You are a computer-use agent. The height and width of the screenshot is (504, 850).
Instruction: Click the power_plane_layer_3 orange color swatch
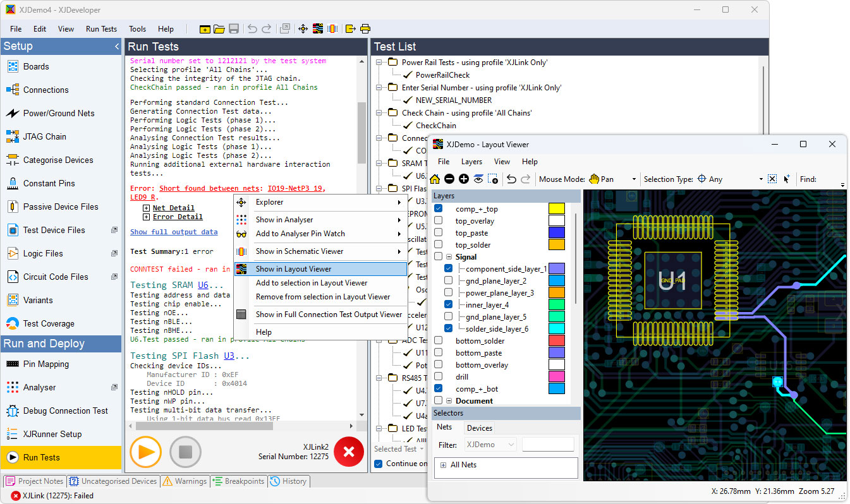(x=556, y=292)
